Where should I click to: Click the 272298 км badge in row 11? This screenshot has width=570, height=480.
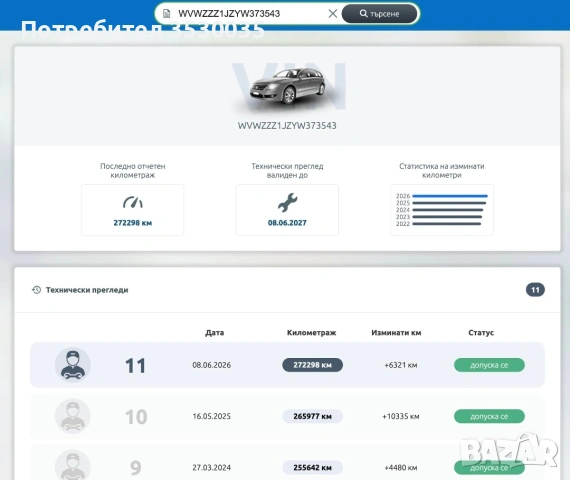313,365
